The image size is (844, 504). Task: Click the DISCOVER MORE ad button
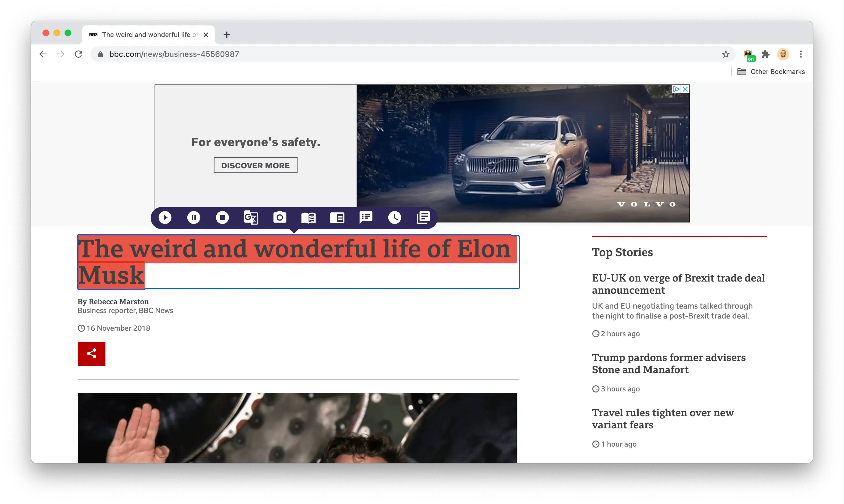point(255,165)
